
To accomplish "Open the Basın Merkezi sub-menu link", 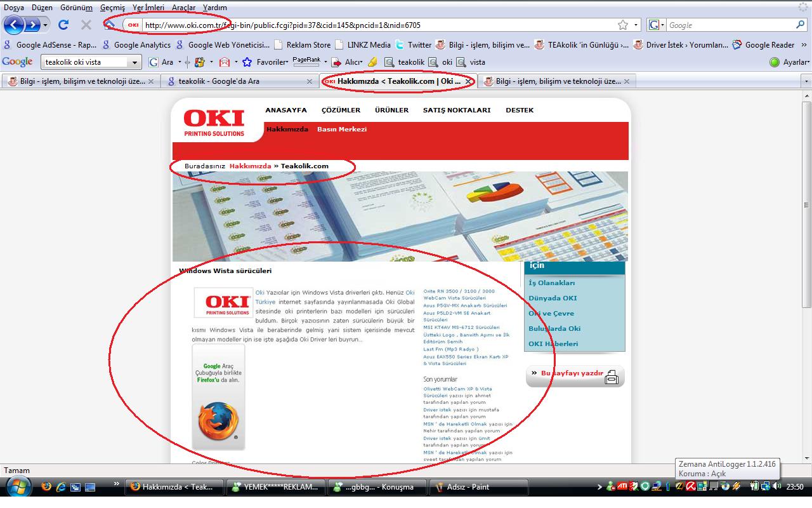I will point(342,130).
